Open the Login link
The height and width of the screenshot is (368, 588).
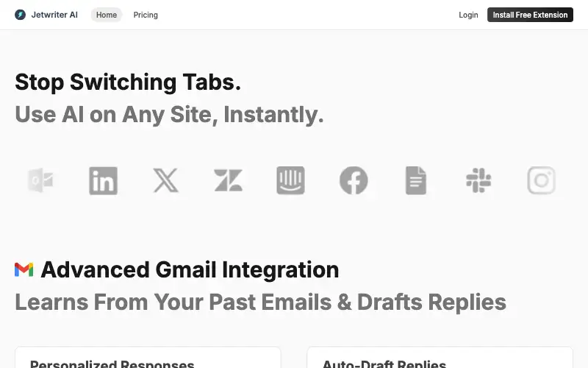coord(468,15)
